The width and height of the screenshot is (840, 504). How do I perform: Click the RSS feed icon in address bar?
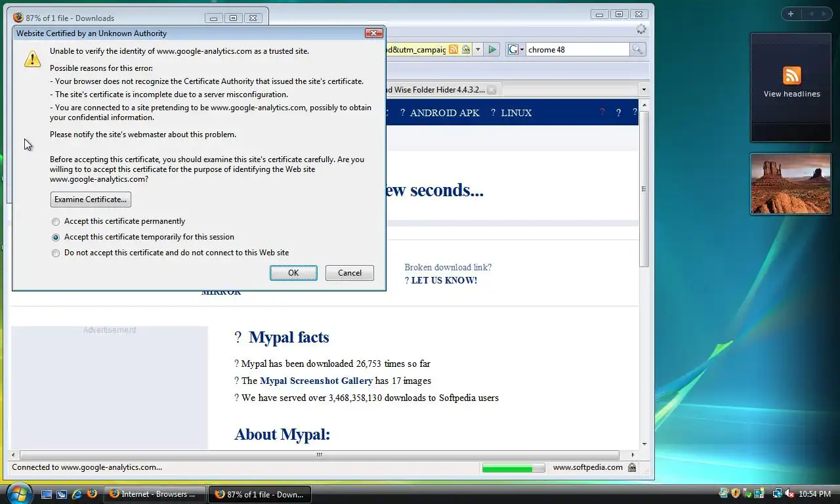(x=453, y=49)
